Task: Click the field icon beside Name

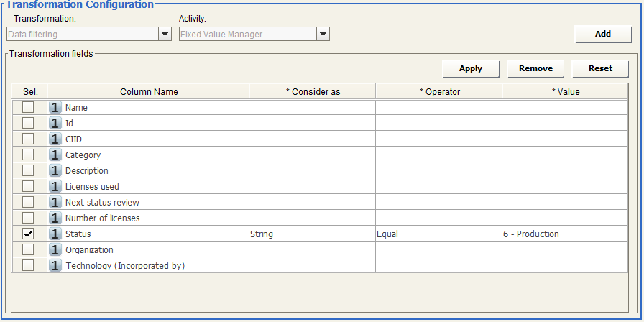Action: [x=55, y=108]
